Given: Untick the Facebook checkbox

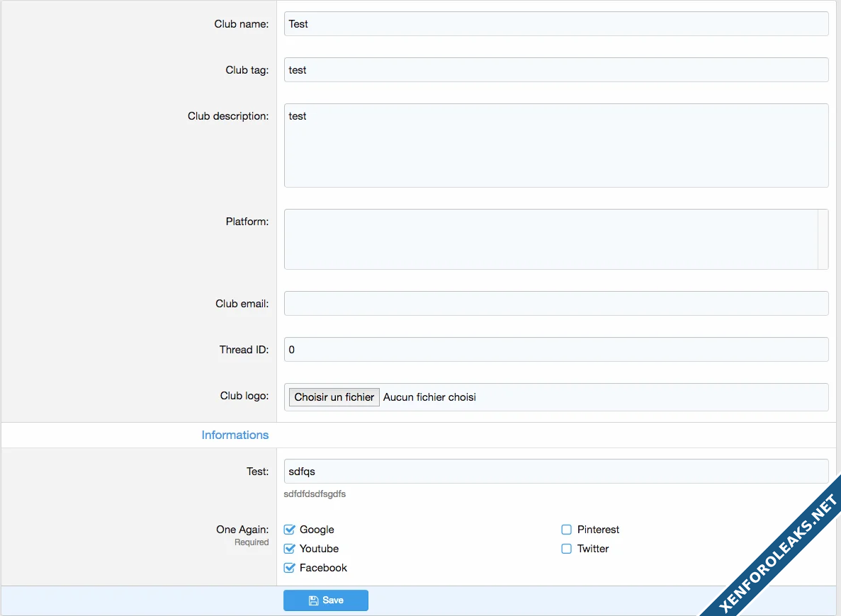Looking at the screenshot, I should (289, 568).
